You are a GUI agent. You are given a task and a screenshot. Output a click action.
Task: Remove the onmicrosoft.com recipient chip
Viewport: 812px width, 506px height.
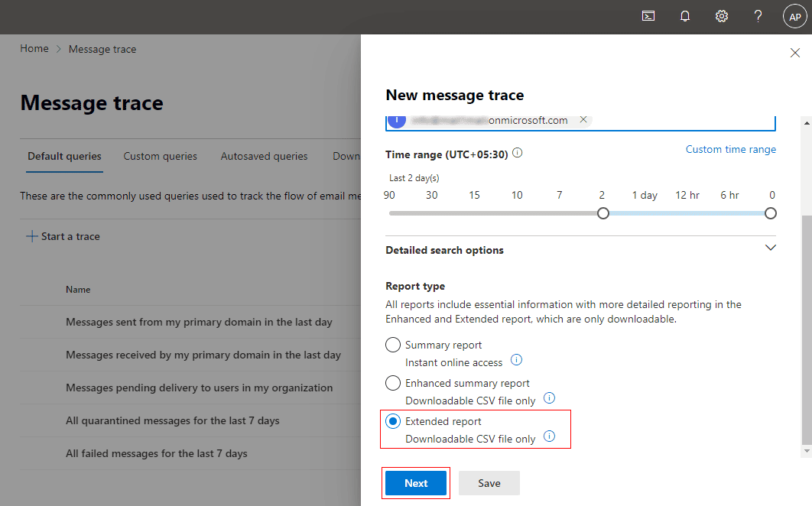click(x=583, y=120)
